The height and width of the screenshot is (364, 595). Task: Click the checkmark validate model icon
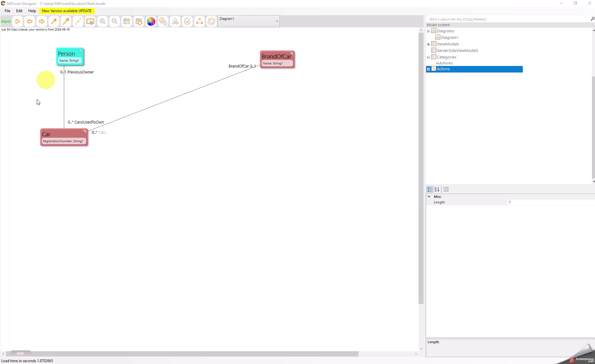point(187,21)
